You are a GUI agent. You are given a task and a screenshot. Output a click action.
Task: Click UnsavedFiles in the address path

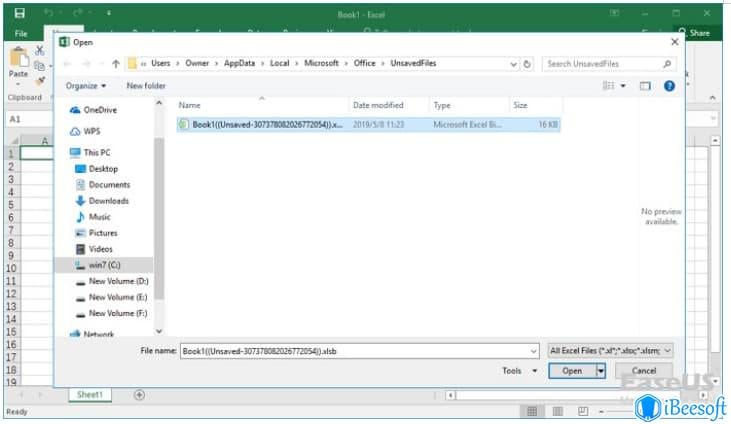pyautogui.click(x=413, y=63)
